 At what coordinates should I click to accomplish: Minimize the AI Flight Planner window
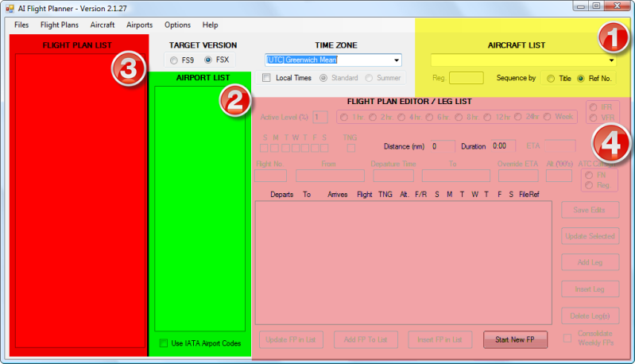[x=581, y=6]
